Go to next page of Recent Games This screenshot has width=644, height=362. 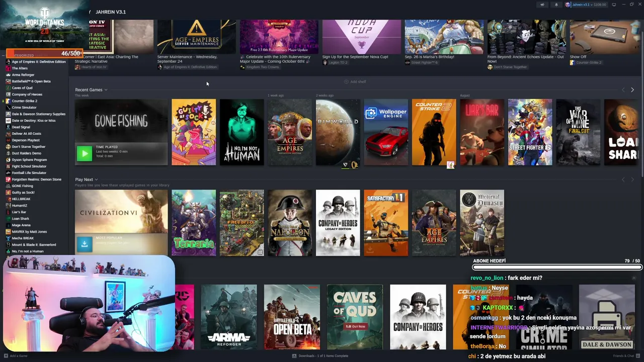coord(632,89)
